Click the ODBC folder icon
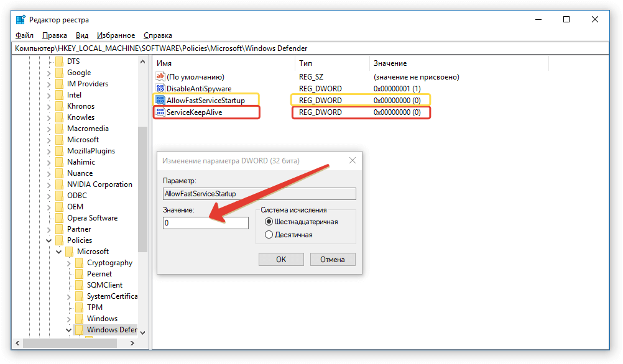Viewport: 623px width, 364px height. pos(59,195)
